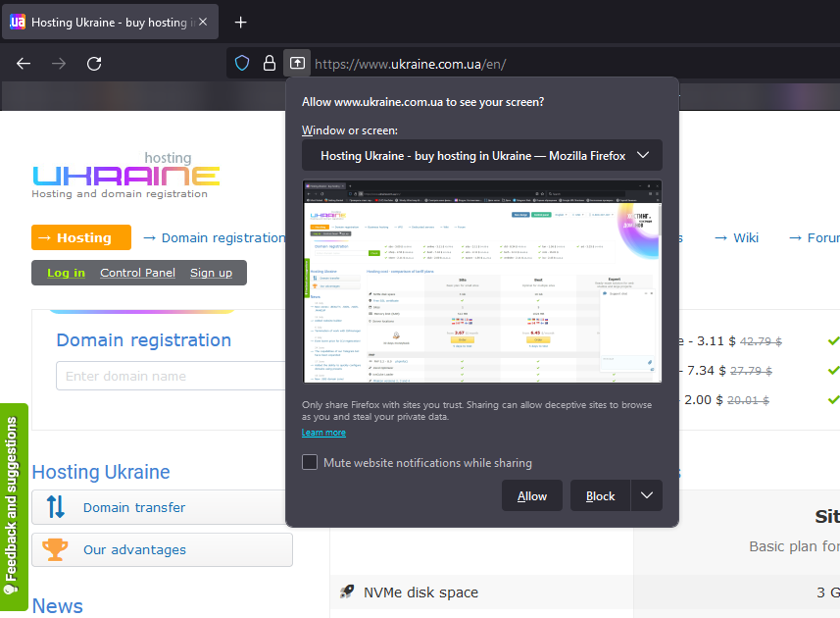Enable Mute website notifications while sharing
Screen dimensions: 840x618
coord(310,463)
